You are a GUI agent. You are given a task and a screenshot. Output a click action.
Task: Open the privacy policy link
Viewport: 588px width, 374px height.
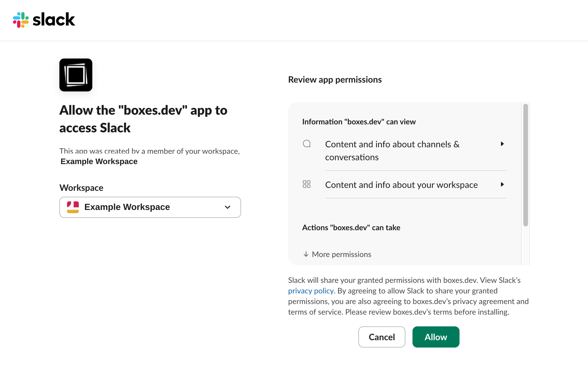tap(311, 291)
